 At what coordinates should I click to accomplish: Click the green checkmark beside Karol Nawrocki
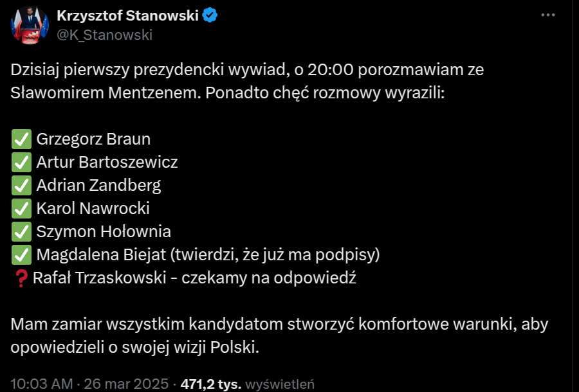click(x=21, y=208)
